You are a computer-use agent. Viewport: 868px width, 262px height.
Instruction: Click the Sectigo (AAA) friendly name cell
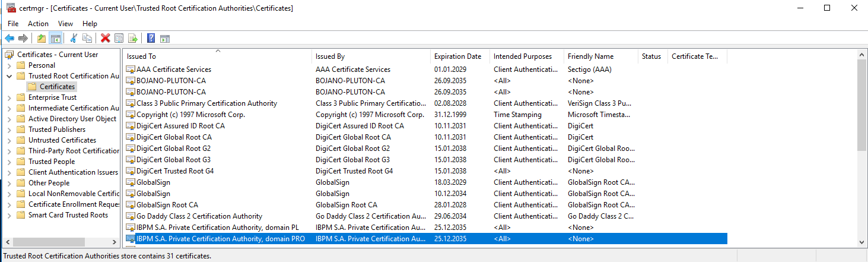point(590,70)
